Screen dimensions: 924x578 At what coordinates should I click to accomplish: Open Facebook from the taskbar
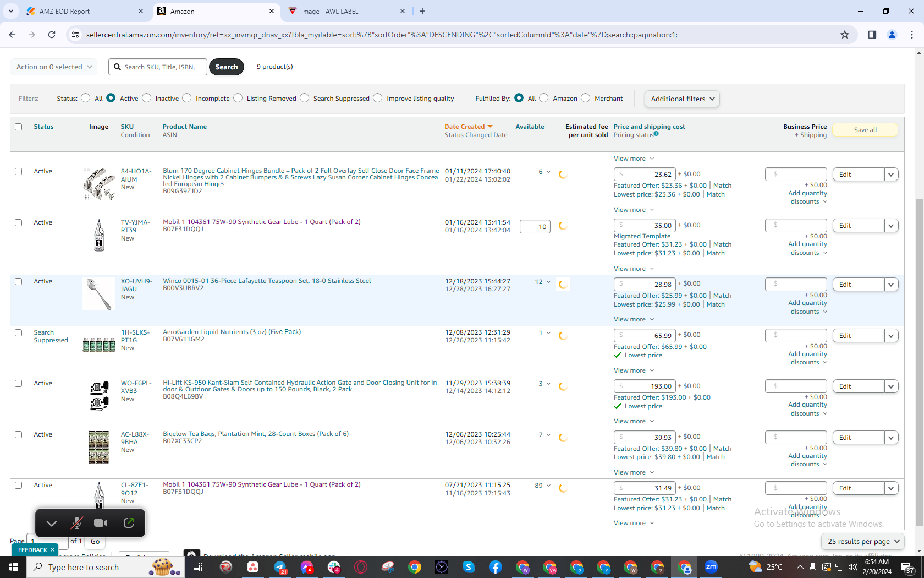point(496,567)
